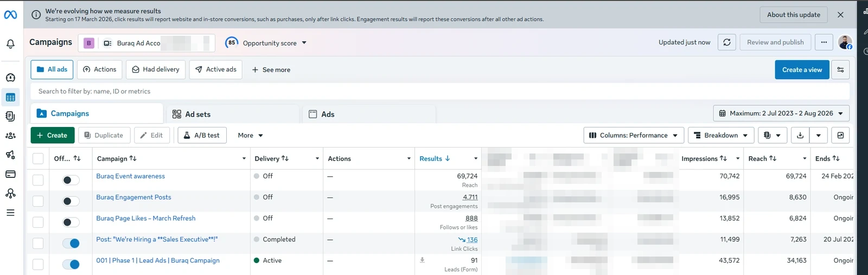The height and width of the screenshot is (275, 868).
Task: Open the Billing card icon
Action: click(x=10, y=174)
